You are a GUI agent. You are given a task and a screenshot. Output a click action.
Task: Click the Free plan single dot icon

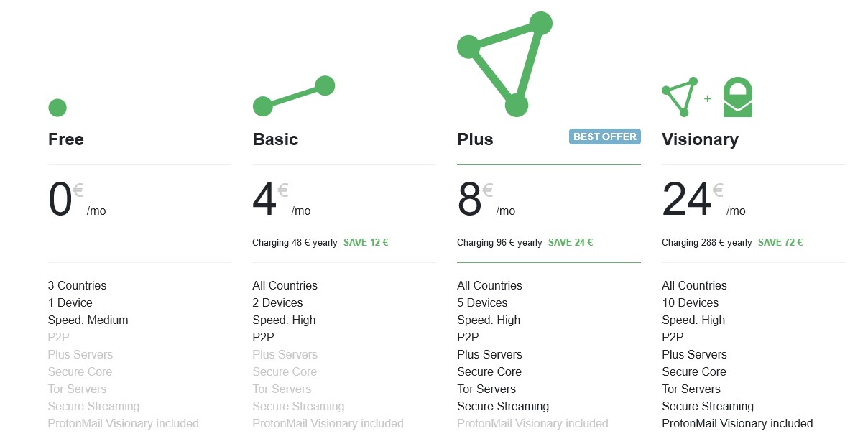[x=57, y=108]
